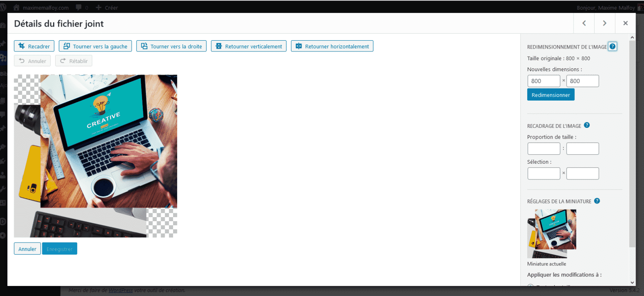Image resolution: width=644 pixels, height=296 pixels.
Task: Flip image with Retourner horizontalement
Action: click(x=332, y=46)
